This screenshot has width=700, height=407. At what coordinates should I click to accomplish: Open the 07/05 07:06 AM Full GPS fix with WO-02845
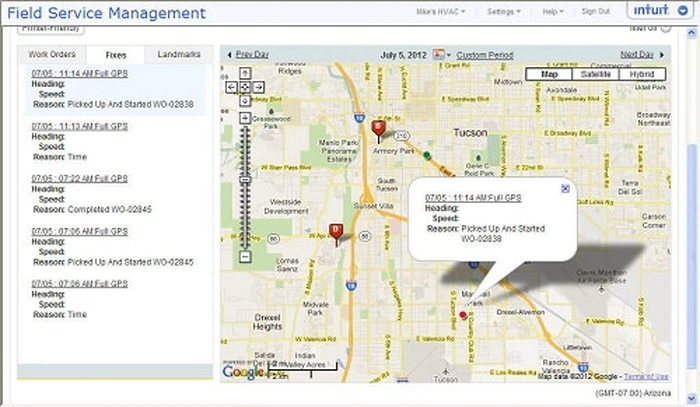click(x=79, y=231)
